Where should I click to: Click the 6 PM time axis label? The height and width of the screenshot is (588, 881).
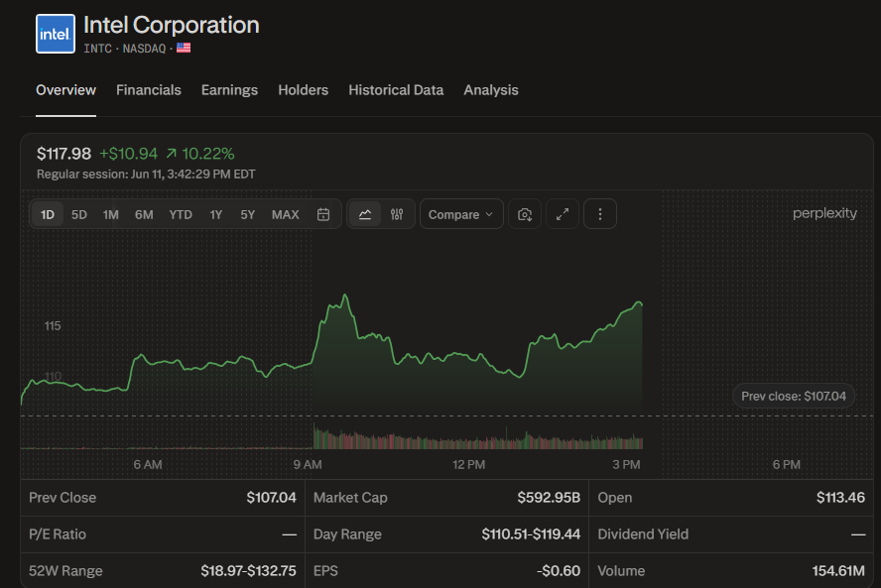786,465
